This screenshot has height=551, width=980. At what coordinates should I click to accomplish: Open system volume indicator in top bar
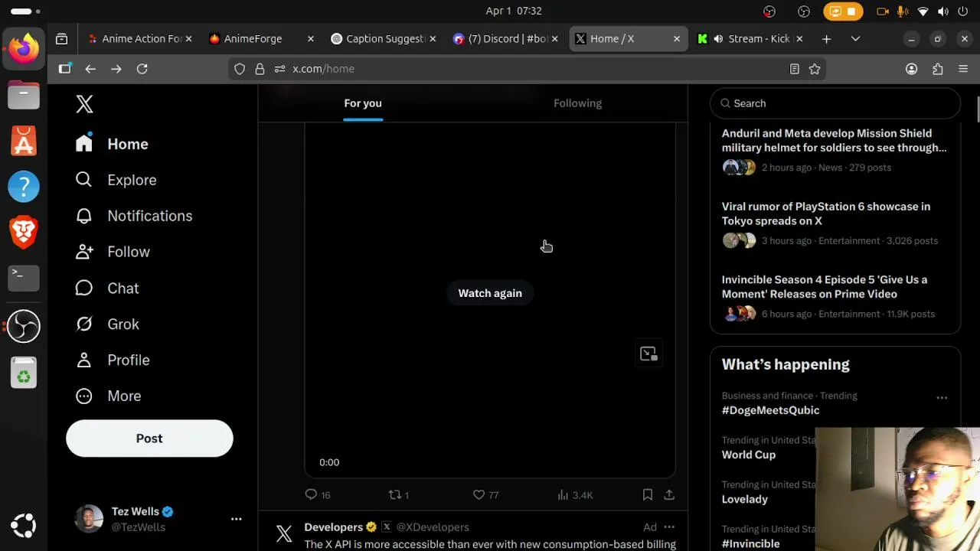point(943,11)
